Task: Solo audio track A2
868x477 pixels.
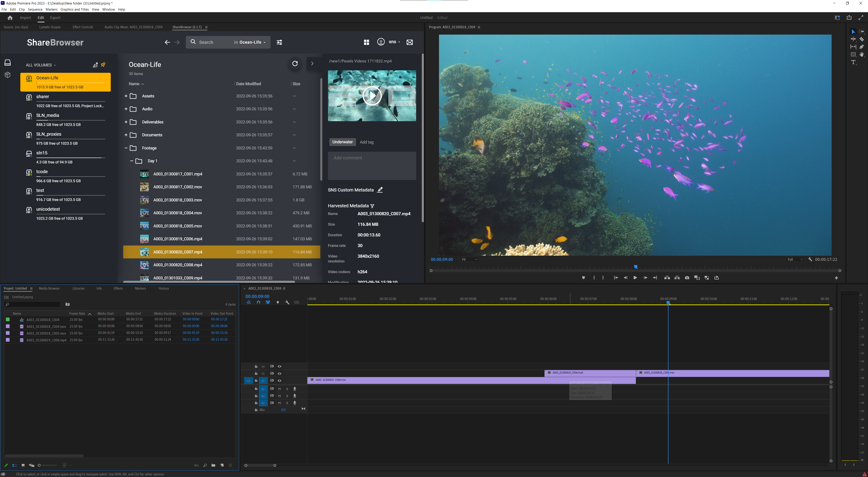Action: pyautogui.click(x=287, y=396)
